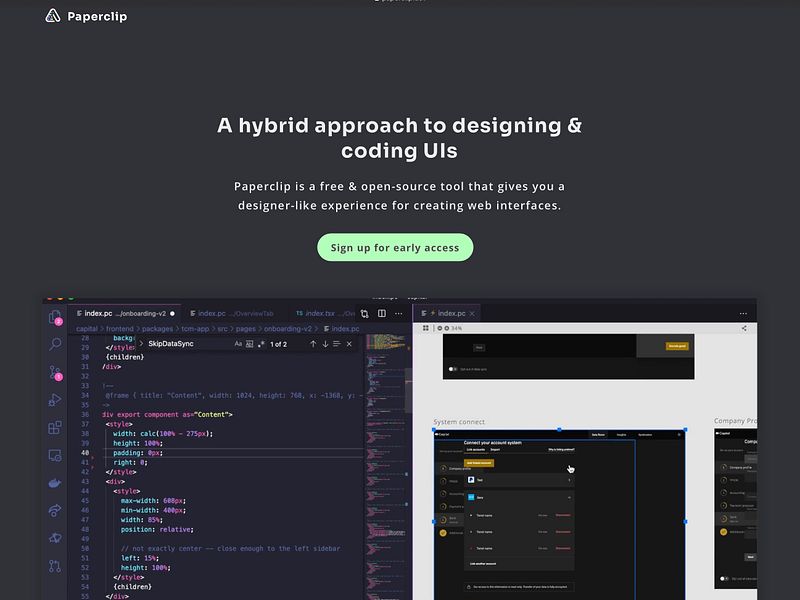This screenshot has height=600, width=800.
Task: Toggle Find in Selection
Action: [x=337, y=344]
